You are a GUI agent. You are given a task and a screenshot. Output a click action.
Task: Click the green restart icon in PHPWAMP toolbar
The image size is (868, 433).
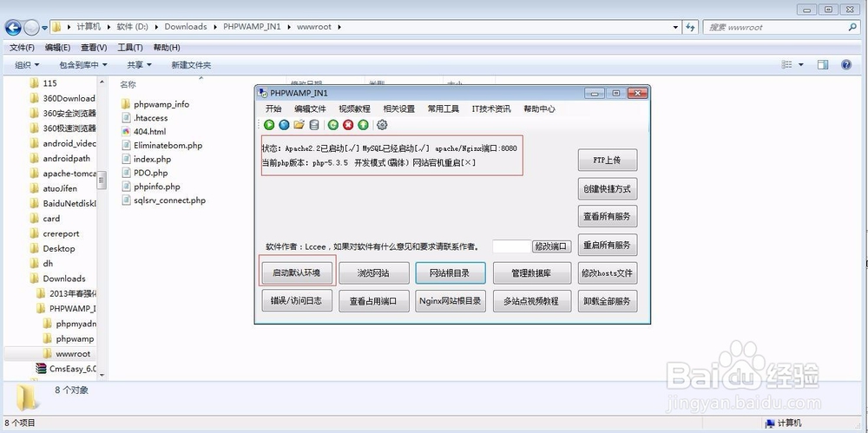point(332,125)
